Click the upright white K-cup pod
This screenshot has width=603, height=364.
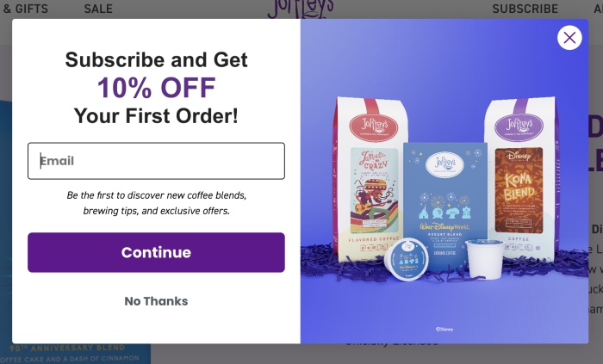(x=484, y=259)
